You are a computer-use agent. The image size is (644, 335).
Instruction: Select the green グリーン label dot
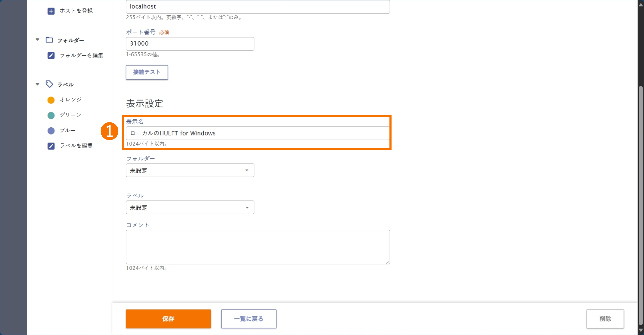51,115
